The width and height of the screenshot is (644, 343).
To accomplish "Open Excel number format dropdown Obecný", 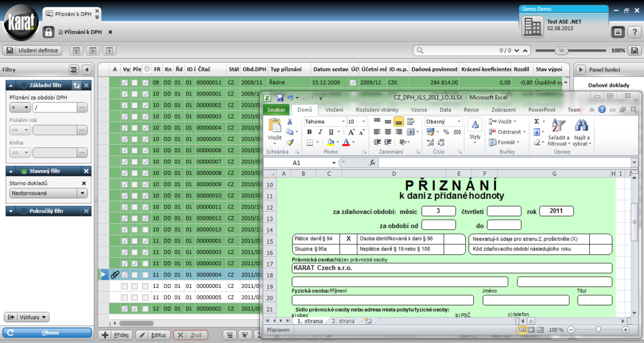I will tap(458, 122).
